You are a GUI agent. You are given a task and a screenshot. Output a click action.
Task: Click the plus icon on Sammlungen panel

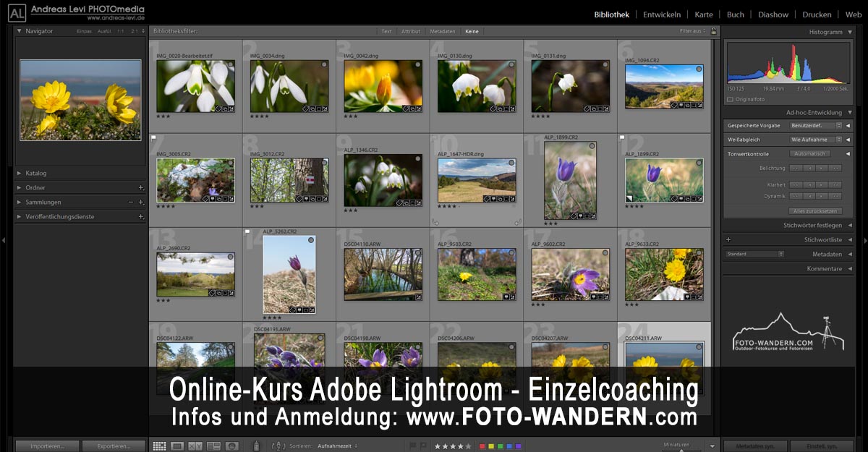coord(141,202)
